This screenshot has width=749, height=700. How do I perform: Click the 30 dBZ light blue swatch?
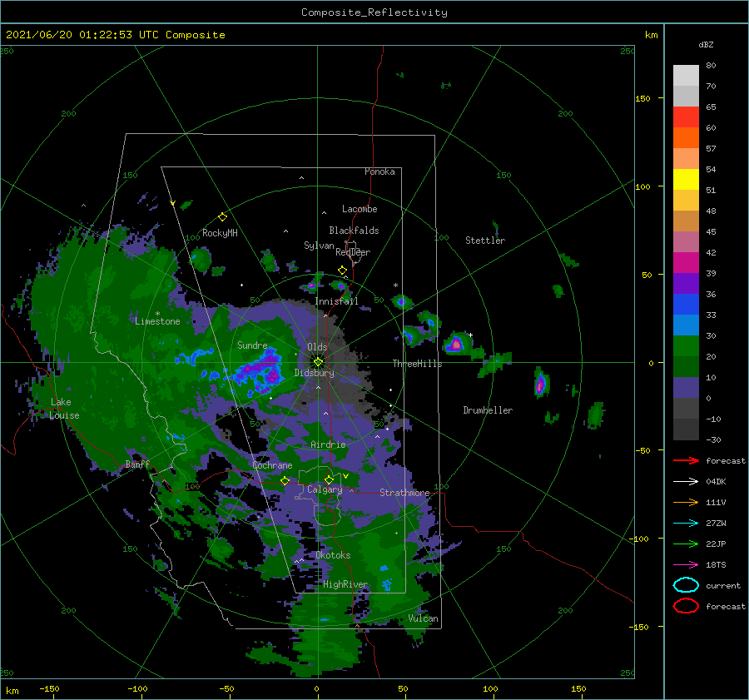point(686,325)
